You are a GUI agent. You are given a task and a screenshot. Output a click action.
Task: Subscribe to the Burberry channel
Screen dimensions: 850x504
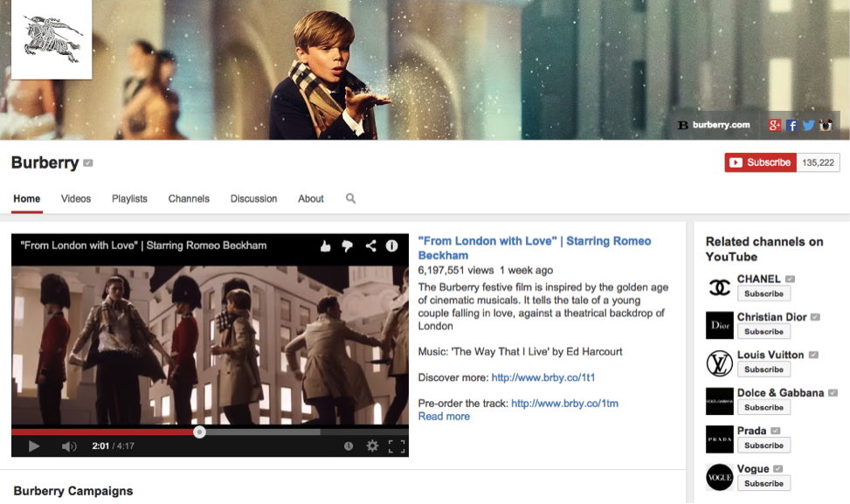pos(760,162)
